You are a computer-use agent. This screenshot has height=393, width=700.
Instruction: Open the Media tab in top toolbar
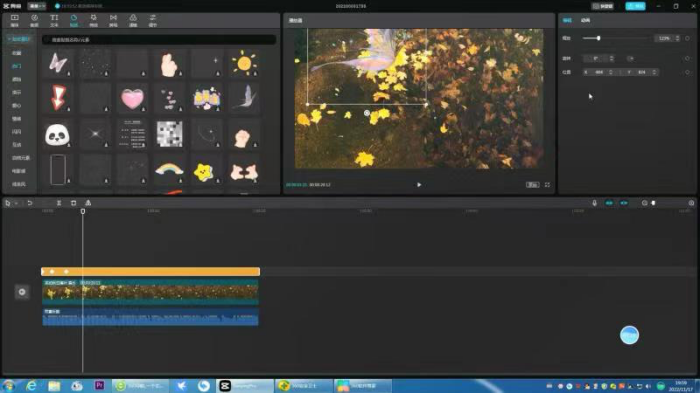(15, 20)
